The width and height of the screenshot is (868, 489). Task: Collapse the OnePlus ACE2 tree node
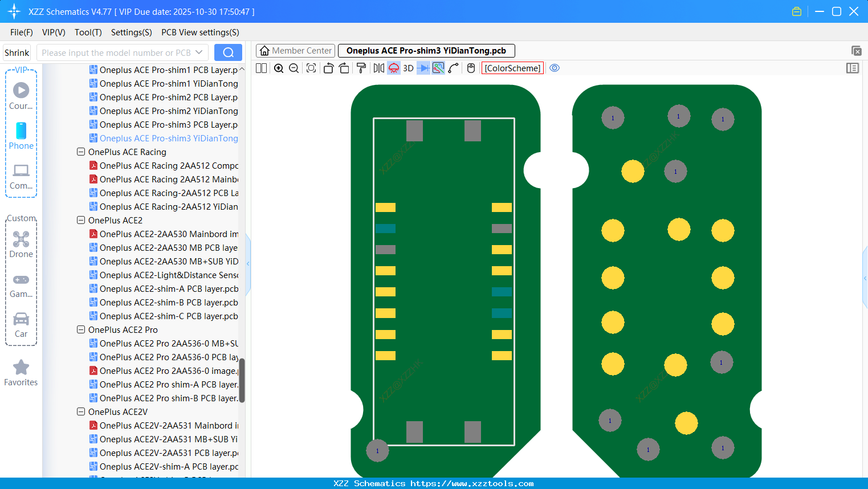click(x=81, y=221)
